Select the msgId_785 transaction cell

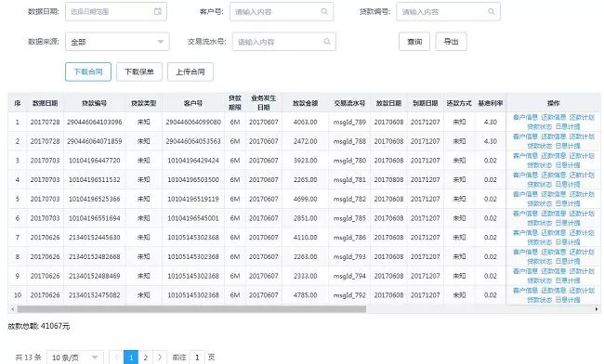(x=349, y=218)
